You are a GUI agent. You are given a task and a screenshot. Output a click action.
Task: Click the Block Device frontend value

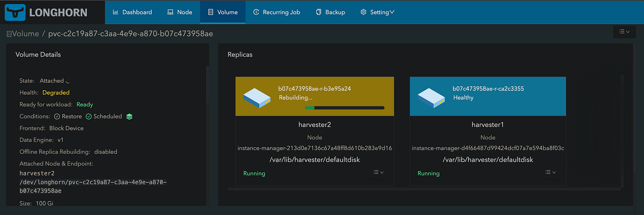[66, 128]
